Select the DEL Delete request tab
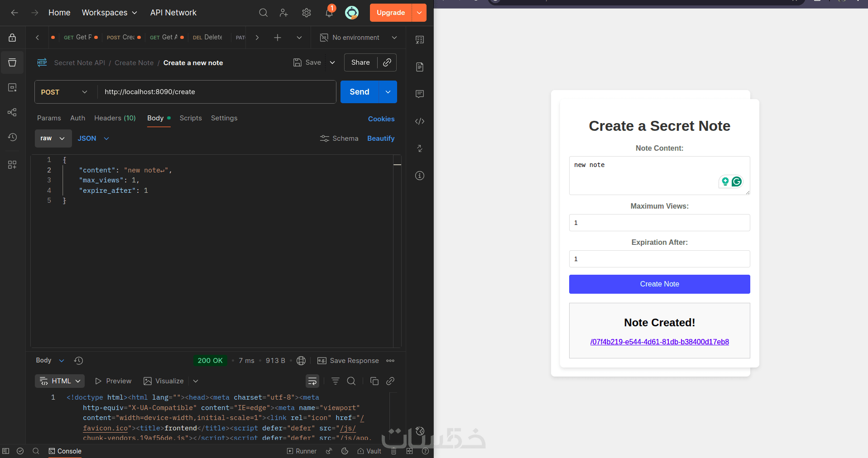Screen dimensions: 868x458 point(208,38)
